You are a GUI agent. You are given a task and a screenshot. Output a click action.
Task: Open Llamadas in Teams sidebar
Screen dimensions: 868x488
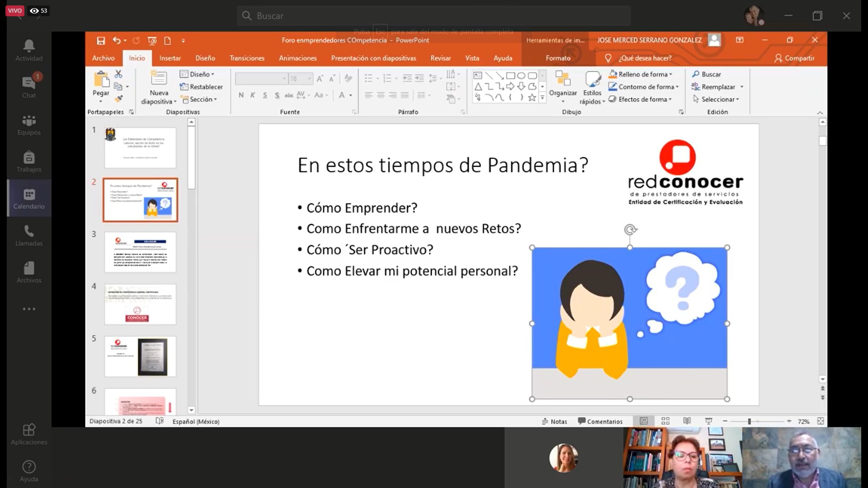click(x=29, y=235)
